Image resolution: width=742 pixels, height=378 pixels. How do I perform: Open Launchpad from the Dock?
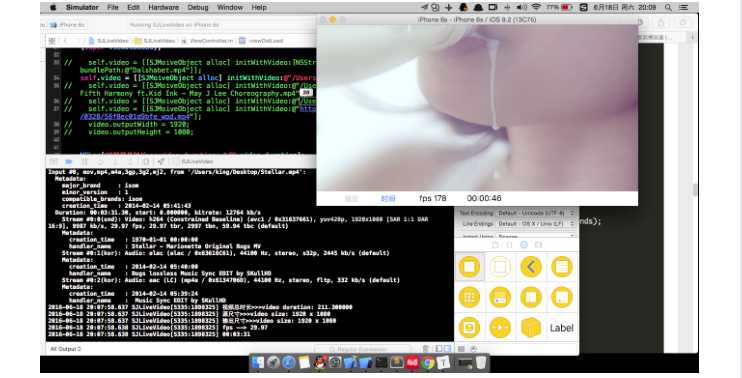coord(274,363)
